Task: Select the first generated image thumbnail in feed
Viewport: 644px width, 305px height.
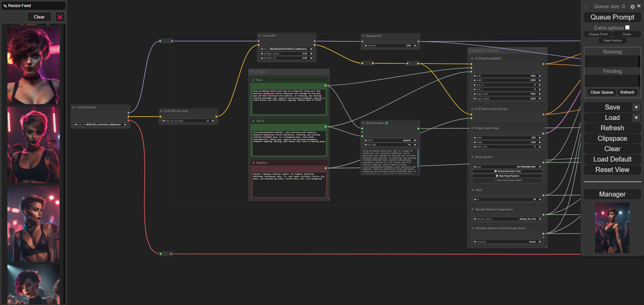Action: [x=34, y=66]
